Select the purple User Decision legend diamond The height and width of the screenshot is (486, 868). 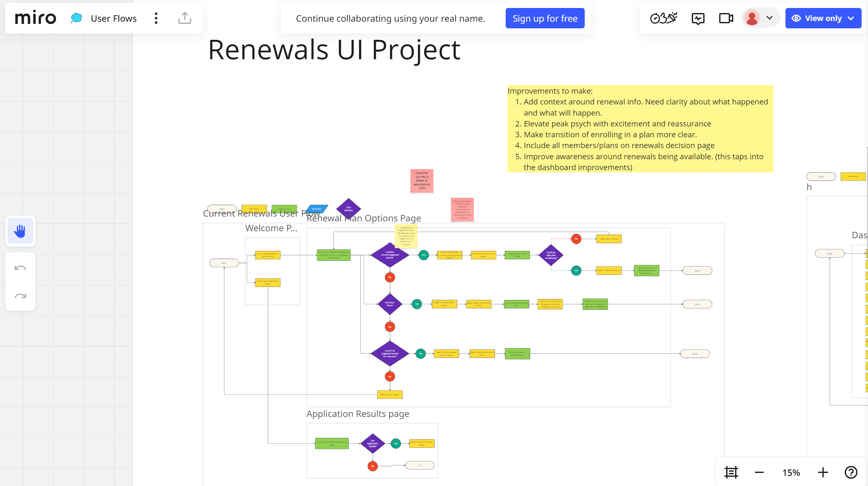(348, 209)
